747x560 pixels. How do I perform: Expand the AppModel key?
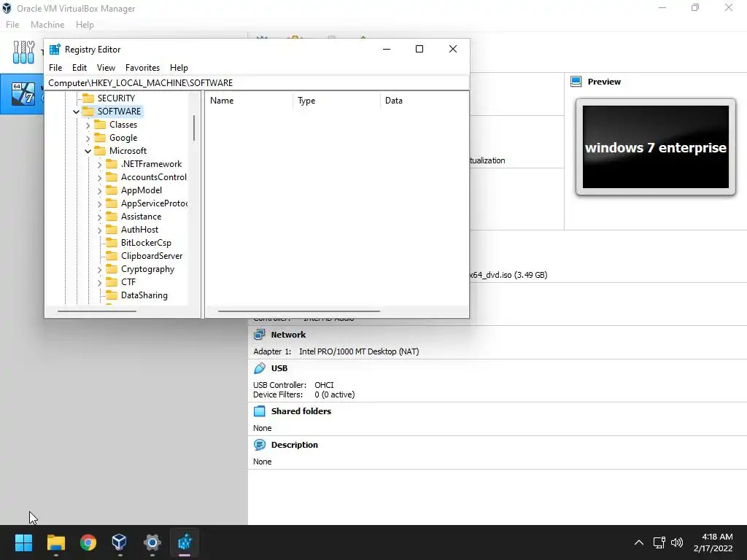[99, 191]
